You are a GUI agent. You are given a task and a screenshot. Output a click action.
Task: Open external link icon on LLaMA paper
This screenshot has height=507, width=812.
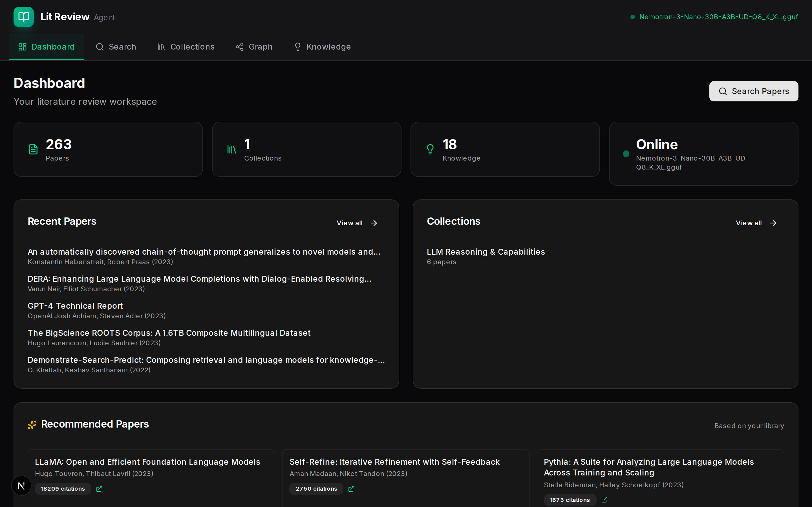pyautogui.click(x=99, y=489)
